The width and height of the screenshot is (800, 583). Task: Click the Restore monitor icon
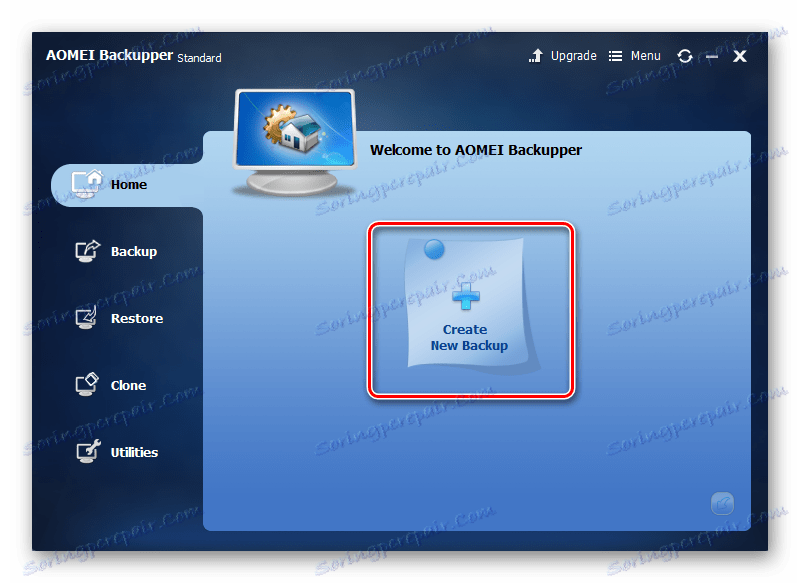[x=86, y=318]
